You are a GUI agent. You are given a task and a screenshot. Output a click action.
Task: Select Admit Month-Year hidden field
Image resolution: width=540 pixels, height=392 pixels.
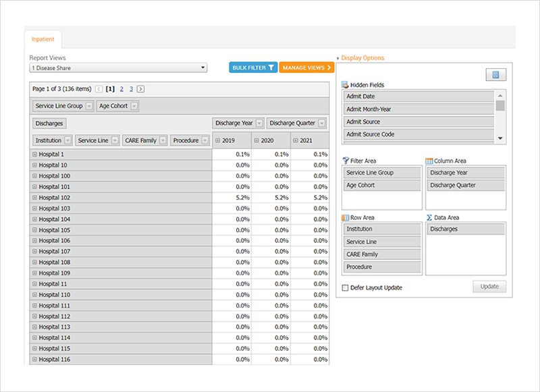pyautogui.click(x=418, y=109)
